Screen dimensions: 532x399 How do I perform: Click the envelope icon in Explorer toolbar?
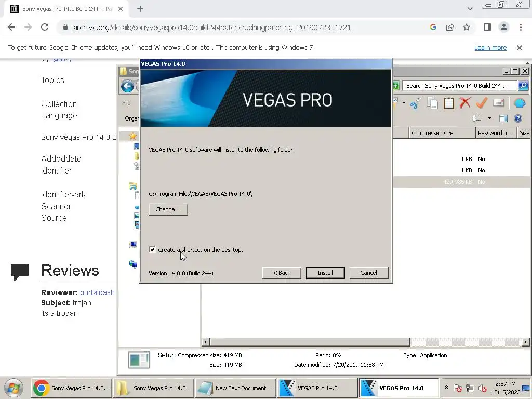point(498,102)
